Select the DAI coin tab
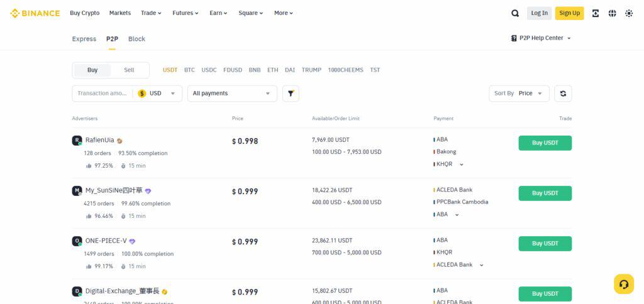The width and height of the screenshot is (644, 304). [x=290, y=70]
